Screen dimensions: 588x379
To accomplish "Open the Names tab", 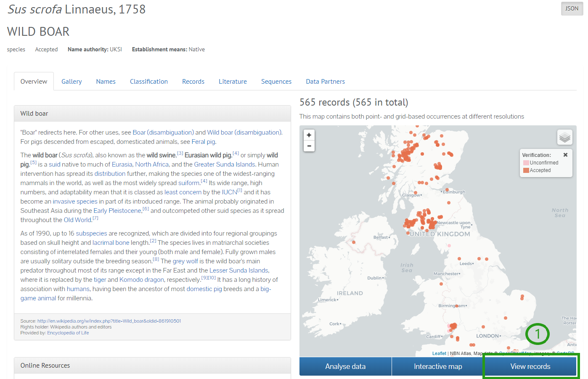I will 106,82.
